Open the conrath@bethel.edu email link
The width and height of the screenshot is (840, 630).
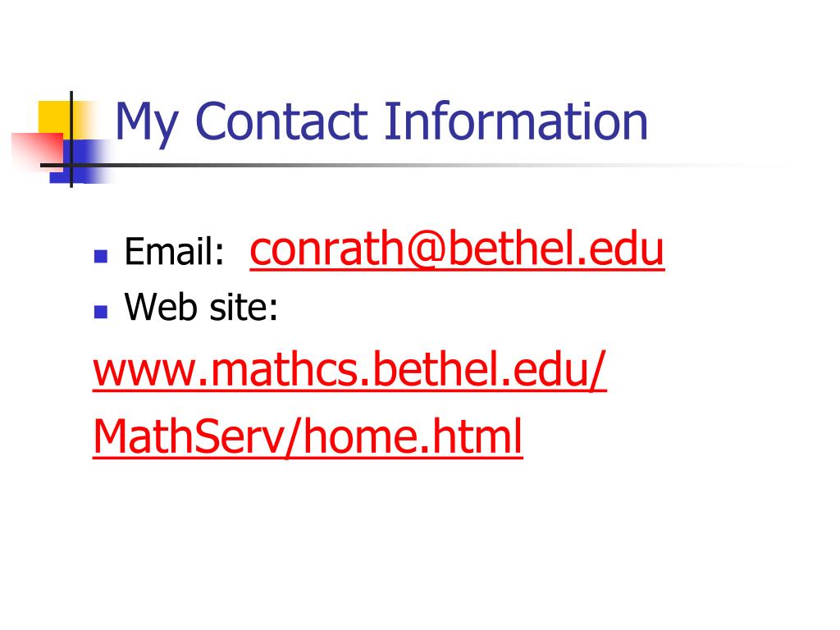[457, 249]
